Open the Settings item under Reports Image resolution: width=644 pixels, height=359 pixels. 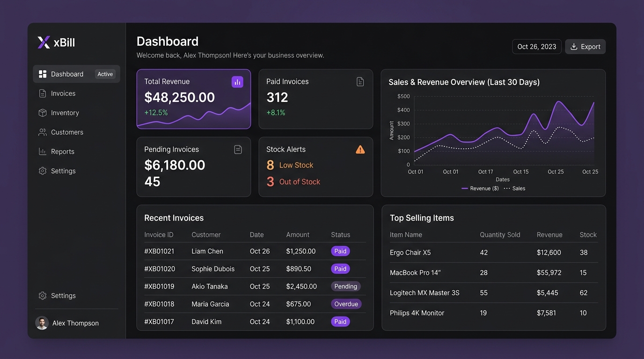point(76,171)
